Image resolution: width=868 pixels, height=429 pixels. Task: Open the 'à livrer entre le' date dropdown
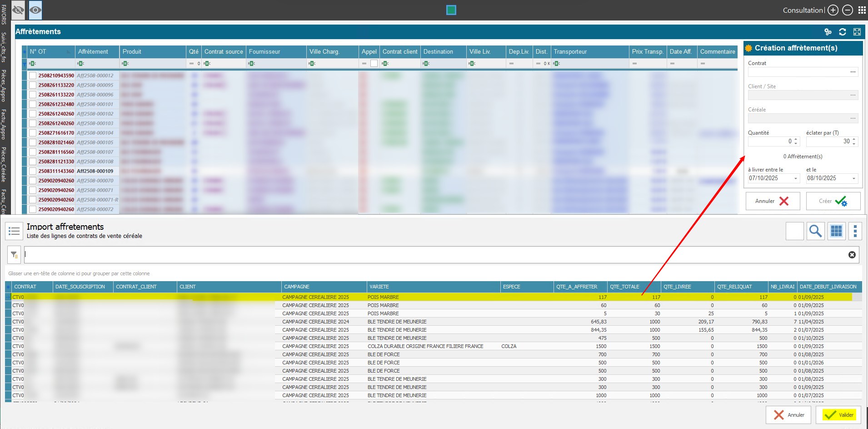795,179
